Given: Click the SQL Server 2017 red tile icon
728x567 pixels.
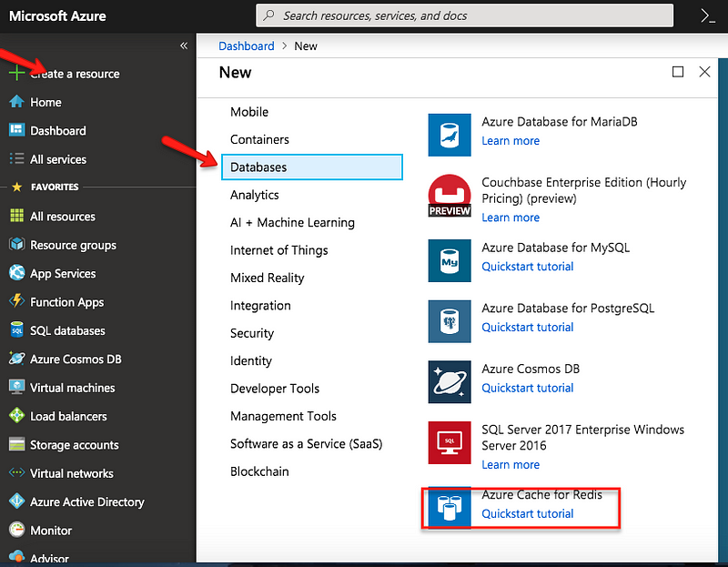Looking at the screenshot, I should [x=450, y=443].
